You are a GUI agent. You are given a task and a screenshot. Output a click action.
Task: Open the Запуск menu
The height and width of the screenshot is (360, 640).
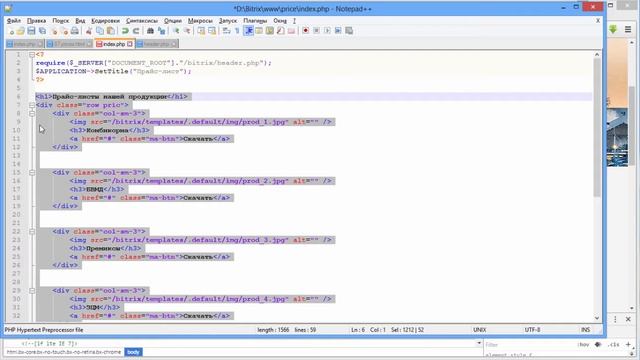pos(228,20)
